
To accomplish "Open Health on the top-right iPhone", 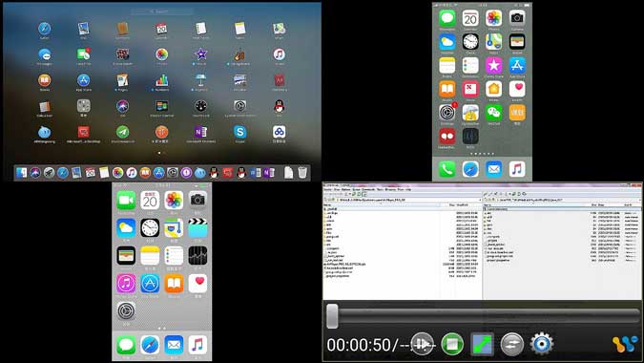I will tap(517, 89).
